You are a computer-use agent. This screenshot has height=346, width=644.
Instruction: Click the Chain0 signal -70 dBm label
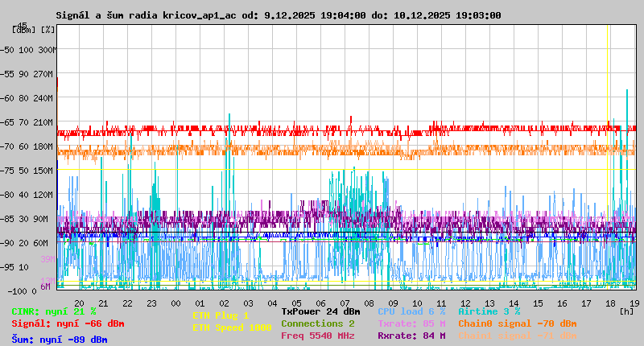[517, 323]
